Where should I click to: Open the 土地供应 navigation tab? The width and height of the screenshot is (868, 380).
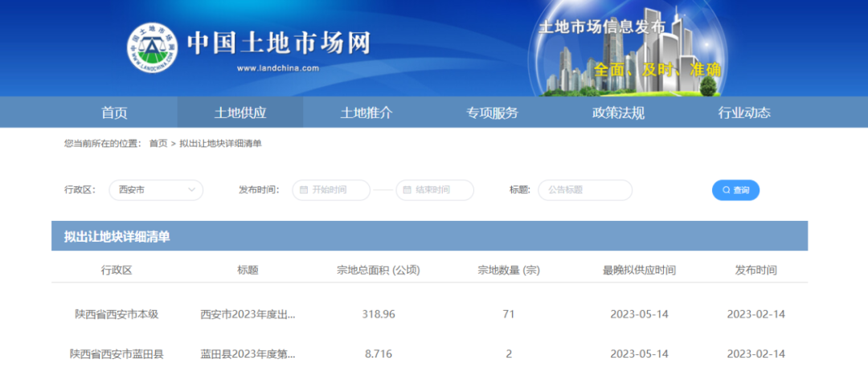pyautogui.click(x=240, y=112)
